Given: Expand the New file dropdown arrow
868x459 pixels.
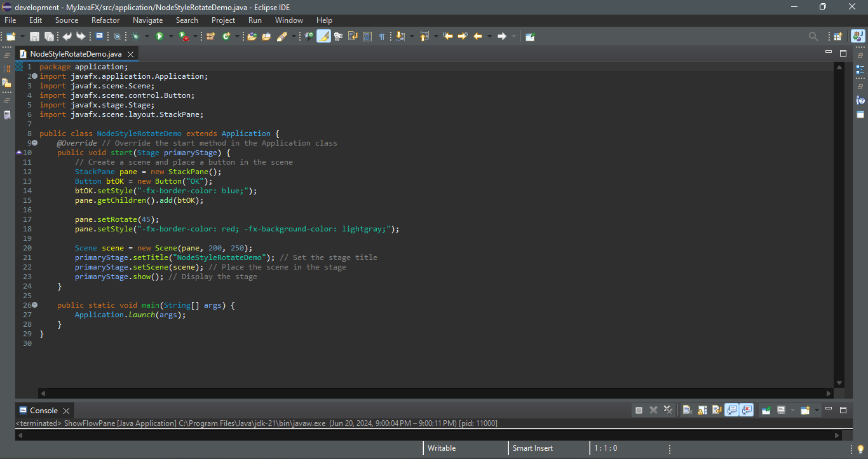Looking at the screenshot, I should (22, 36).
